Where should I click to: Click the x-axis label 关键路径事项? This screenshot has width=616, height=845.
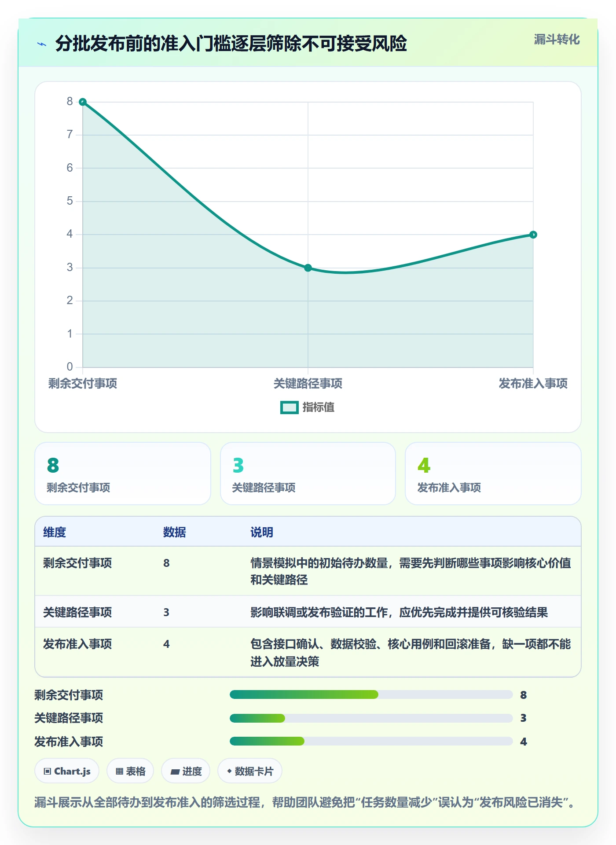coord(308,383)
